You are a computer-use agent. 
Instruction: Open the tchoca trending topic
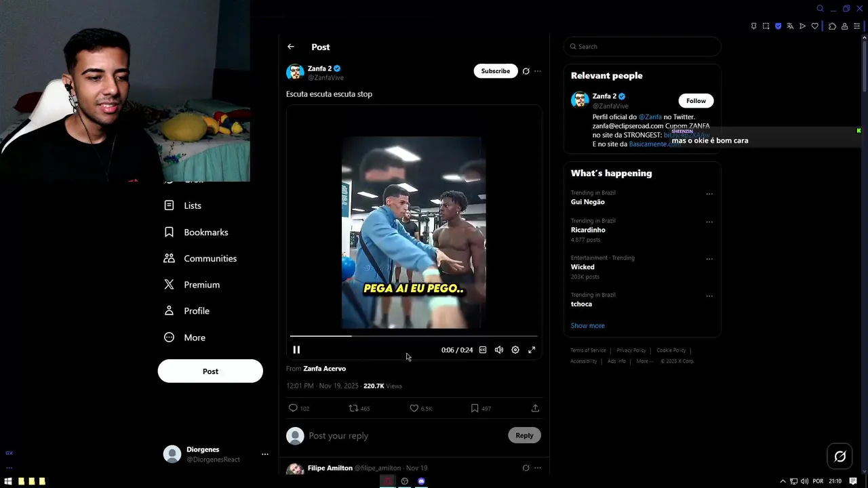pyautogui.click(x=581, y=304)
